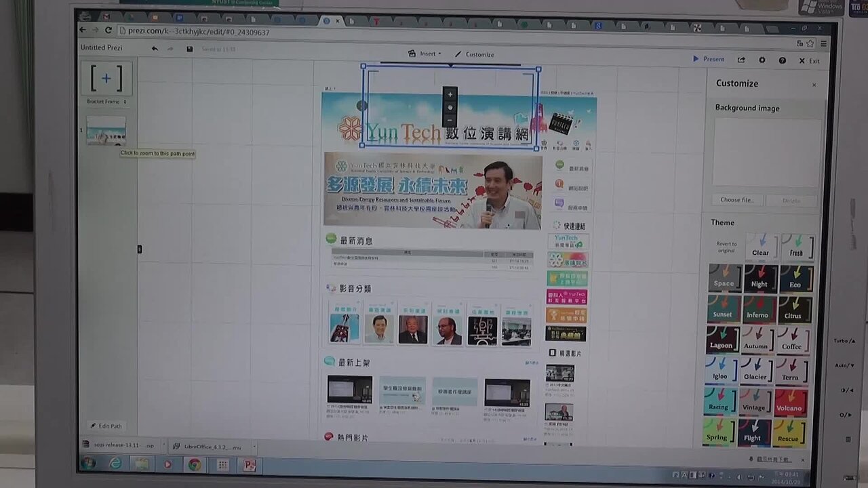Viewport: 868px width, 488px height.
Task: Apply the Vintage theme
Action: click(x=754, y=402)
